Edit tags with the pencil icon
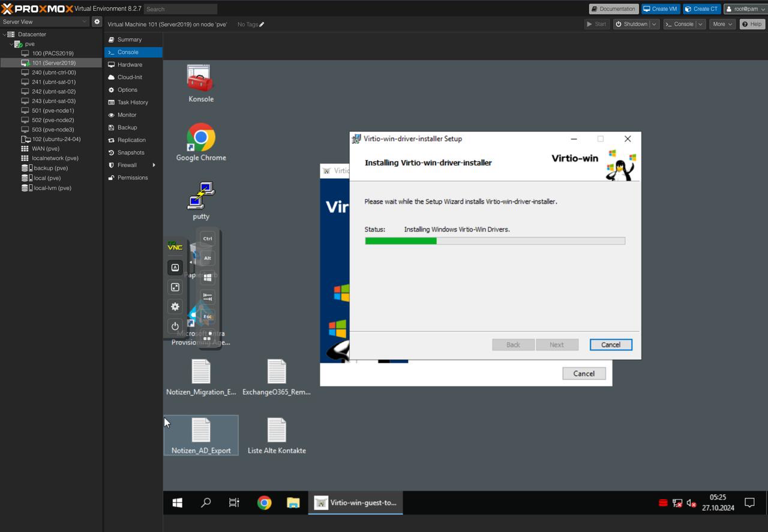768x532 pixels. (262, 25)
